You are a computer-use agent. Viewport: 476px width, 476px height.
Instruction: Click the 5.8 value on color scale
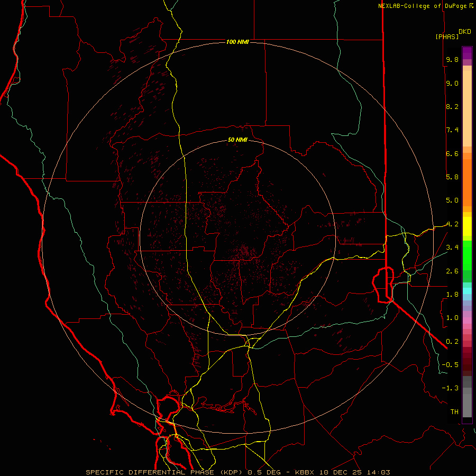pos(452,177)
